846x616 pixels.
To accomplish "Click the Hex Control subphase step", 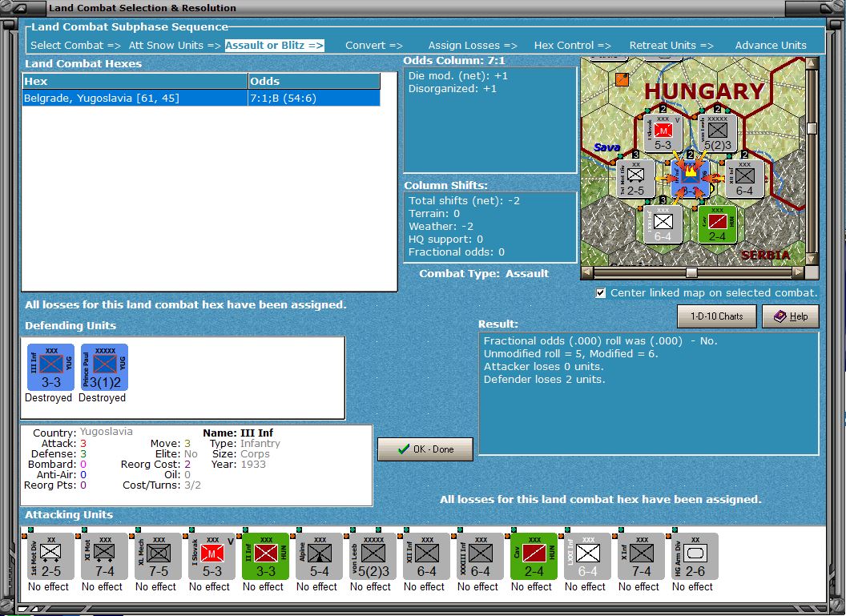I will (573, 46).
